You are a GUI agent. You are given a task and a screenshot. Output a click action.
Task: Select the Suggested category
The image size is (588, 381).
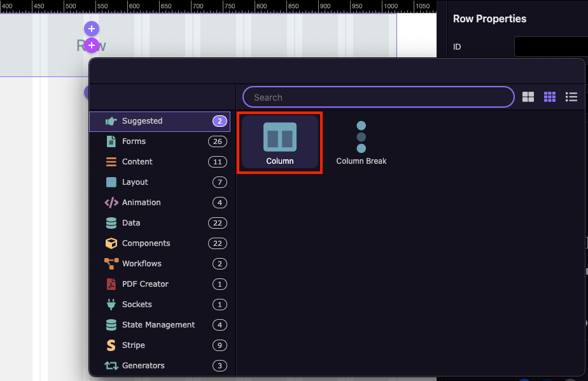pos(159,121)
